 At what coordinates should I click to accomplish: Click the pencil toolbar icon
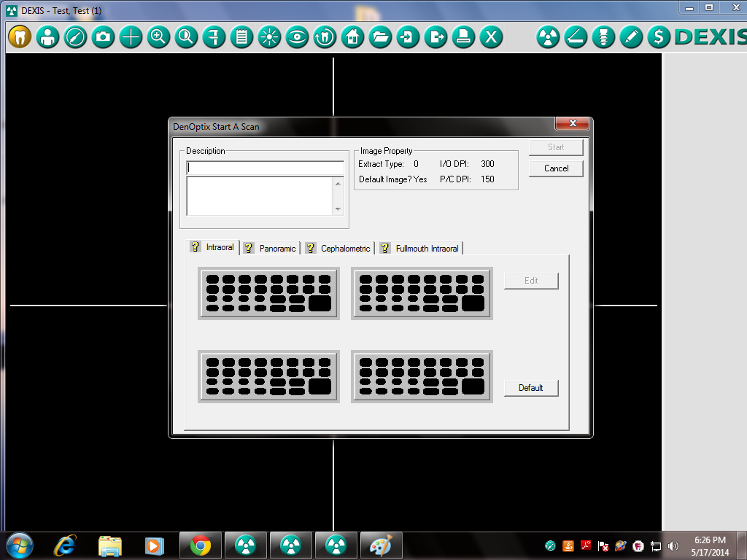[631, 36]
